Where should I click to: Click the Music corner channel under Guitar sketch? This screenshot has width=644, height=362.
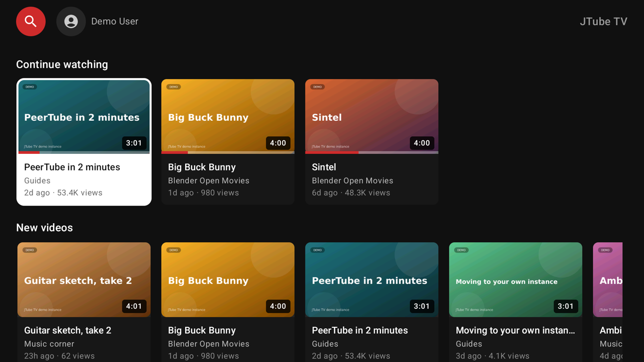pos(49,344)
